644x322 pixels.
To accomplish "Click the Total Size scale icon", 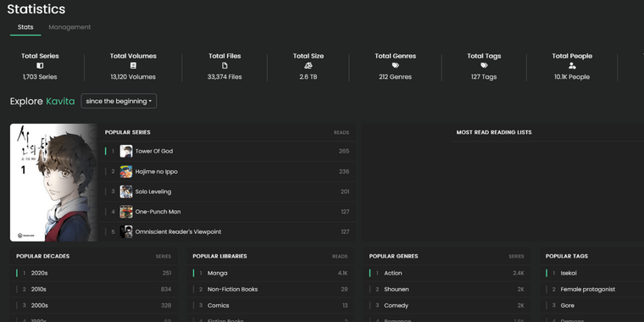I will click(x=308, y=66).
